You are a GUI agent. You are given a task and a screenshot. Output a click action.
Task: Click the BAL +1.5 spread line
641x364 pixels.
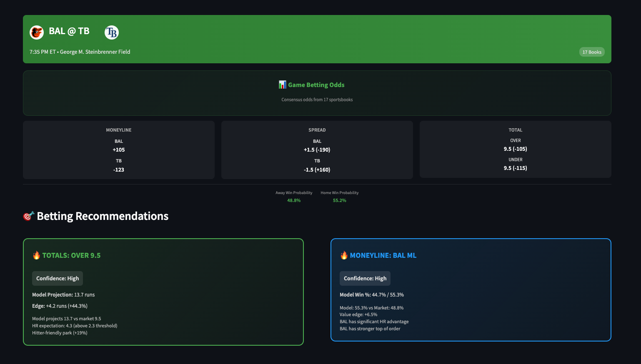[317, 150]
